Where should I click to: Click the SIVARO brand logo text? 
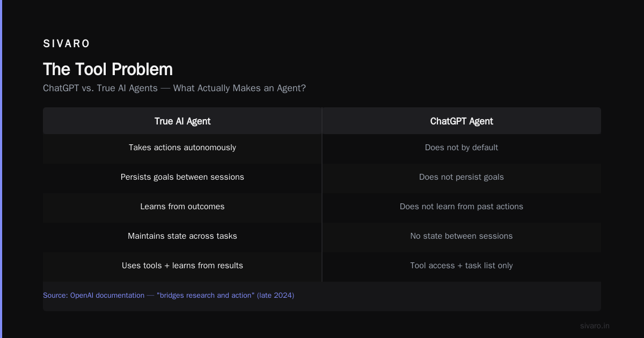pos(67,44)
